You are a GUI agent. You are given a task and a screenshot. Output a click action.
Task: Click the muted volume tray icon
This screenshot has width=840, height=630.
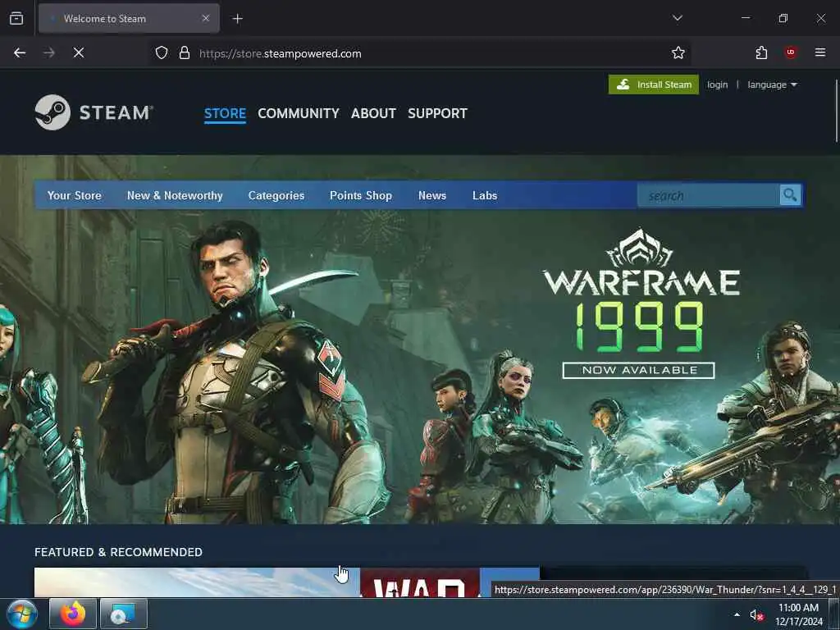tap(756, 615)
